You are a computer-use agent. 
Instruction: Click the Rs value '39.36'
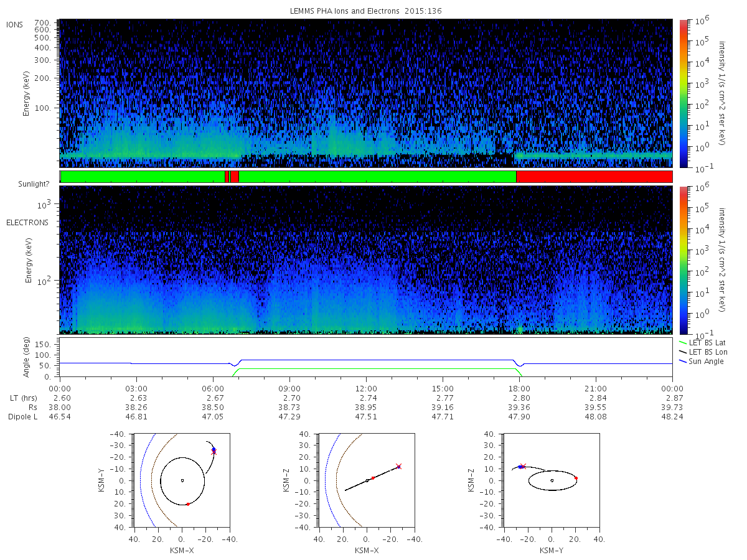[519, 407]
